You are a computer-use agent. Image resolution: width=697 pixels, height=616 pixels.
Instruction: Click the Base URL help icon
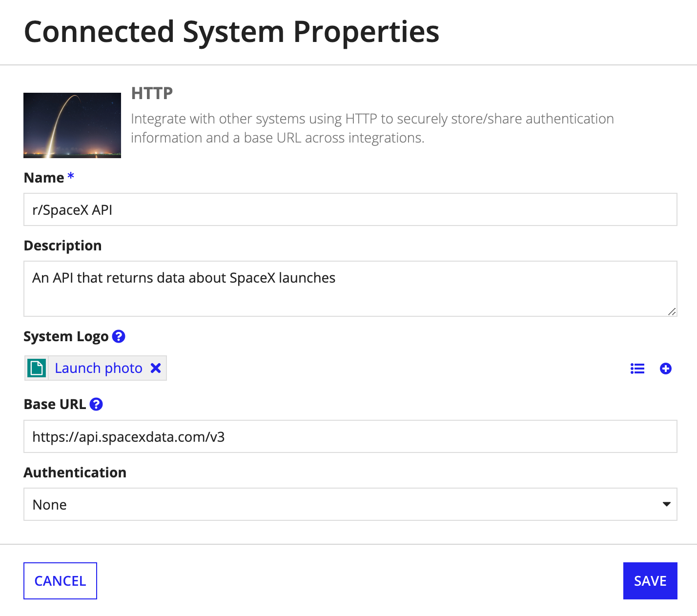[96, 404]
